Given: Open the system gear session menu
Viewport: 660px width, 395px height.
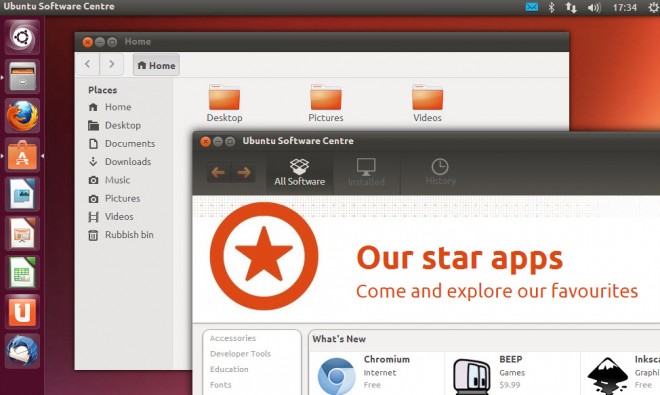Looking at the screenshot, I should pyautogui.click(x=654, y=8).
